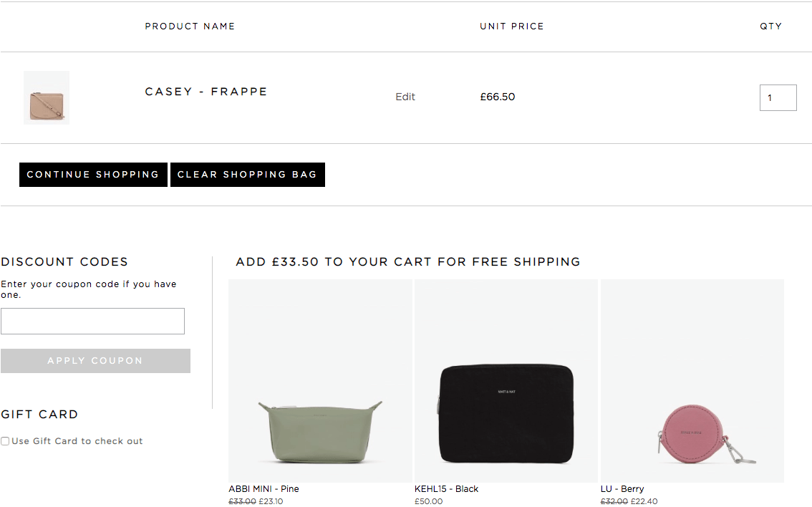Open the ABBI MINI - Pine product title

(264, 489)
